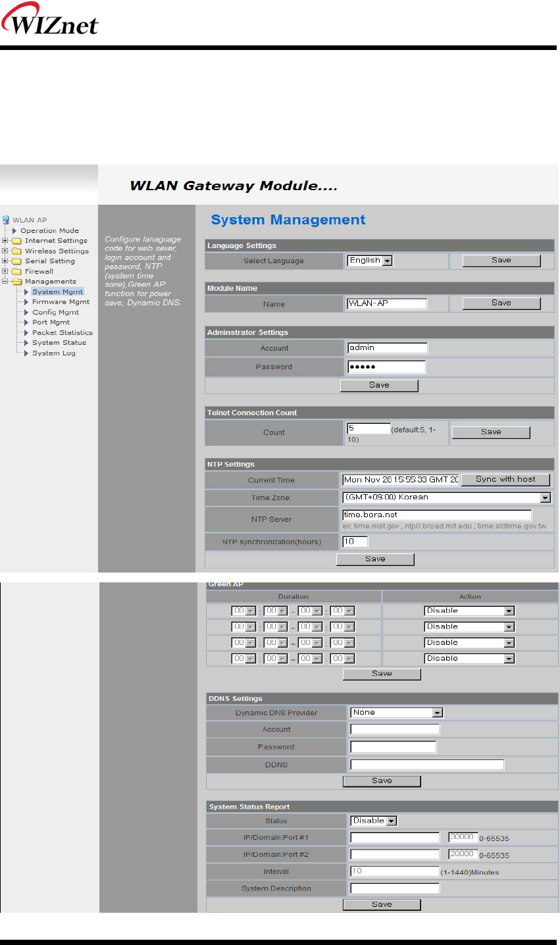Open Operation Mode page
The width and height of the screenshot is (560, 945).
click(x=49, y=231)
